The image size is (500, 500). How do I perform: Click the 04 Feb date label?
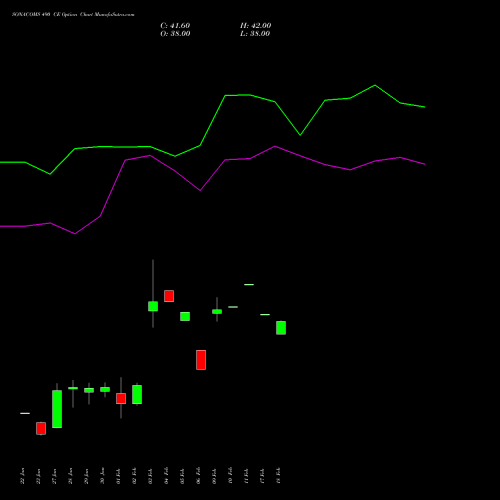coord(166,476)
